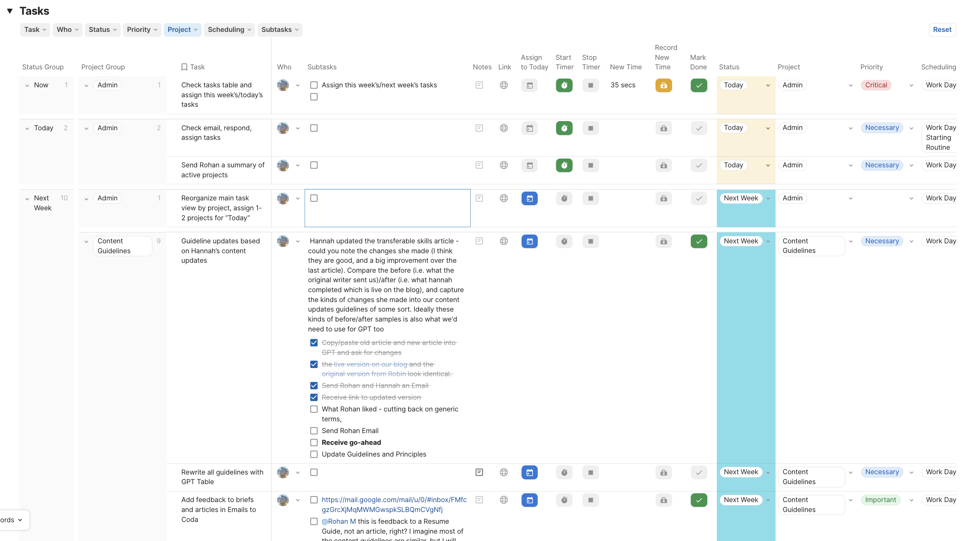Screen dimensions: 980x541
Task: Click bookmark icon in Task column header
Action: click(x=184, y=67)
